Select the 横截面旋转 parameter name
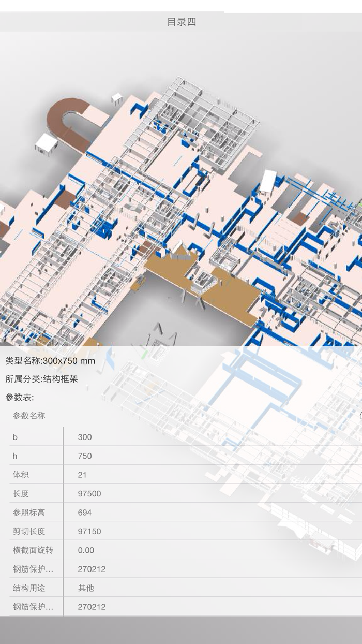Viewport: 362px width, 644px height. tap(33, 550)
